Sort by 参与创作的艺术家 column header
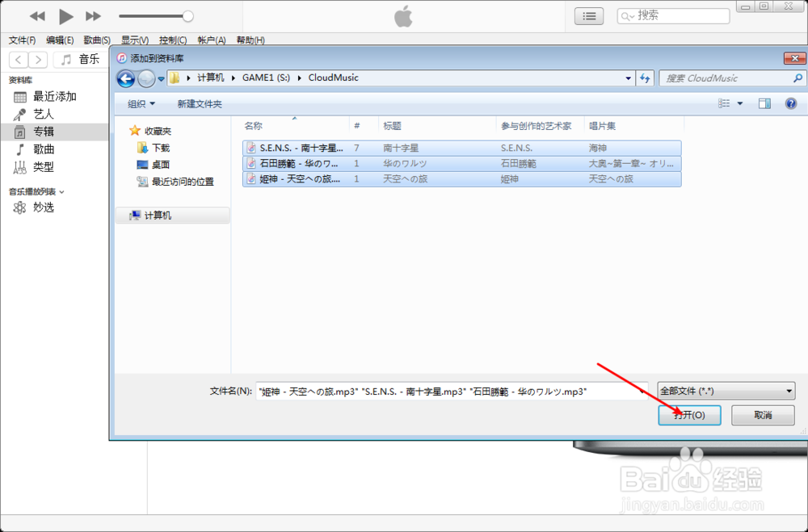Viewport: 808px width, 532px height. coord(540,126)
